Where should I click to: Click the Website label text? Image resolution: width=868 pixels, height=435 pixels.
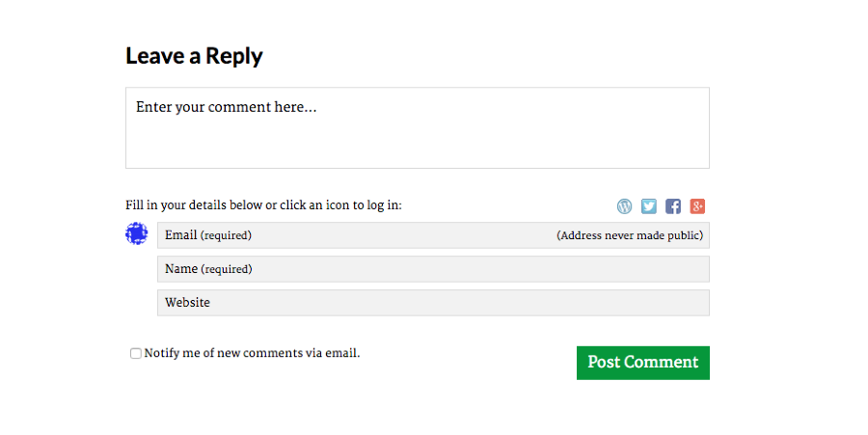[x=187, y=303]
